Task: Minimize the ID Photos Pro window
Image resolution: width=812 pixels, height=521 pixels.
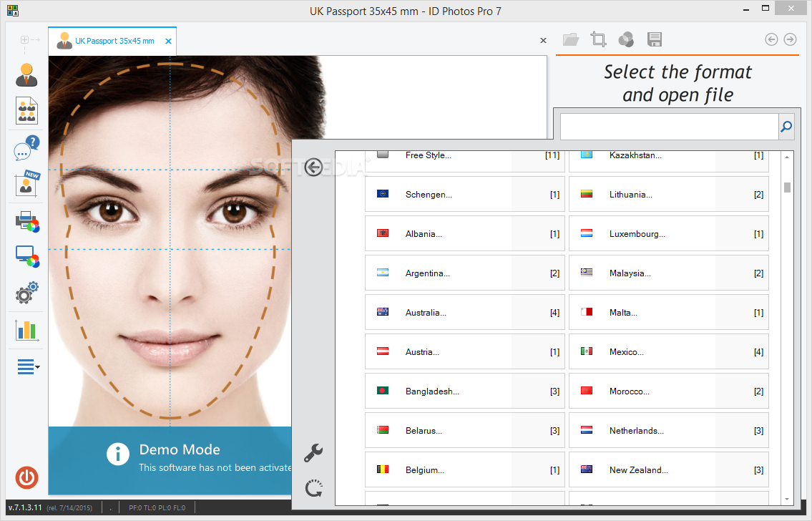Action: coord(746,9)
